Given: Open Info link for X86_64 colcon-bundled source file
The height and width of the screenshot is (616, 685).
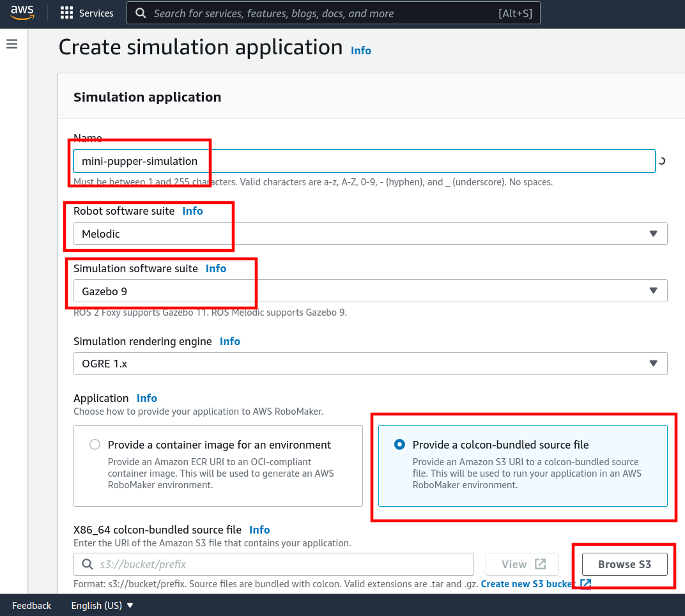Looking at the screenshot, I should click(259, 530).
